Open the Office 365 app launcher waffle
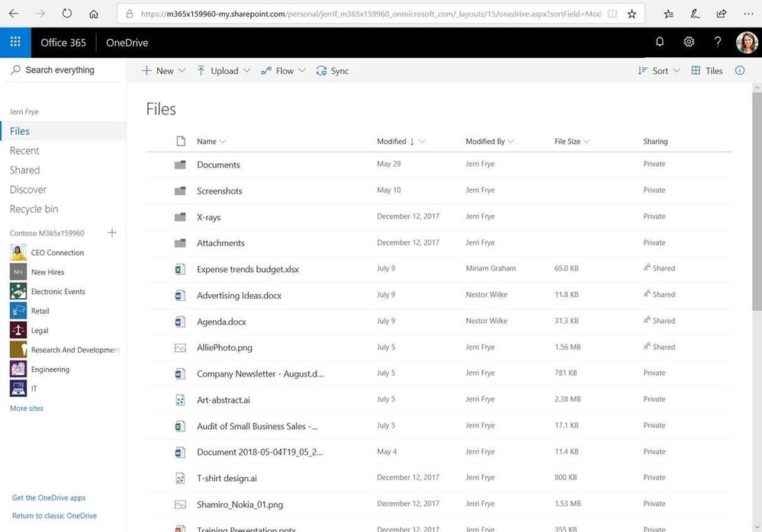 coord(14,42)
